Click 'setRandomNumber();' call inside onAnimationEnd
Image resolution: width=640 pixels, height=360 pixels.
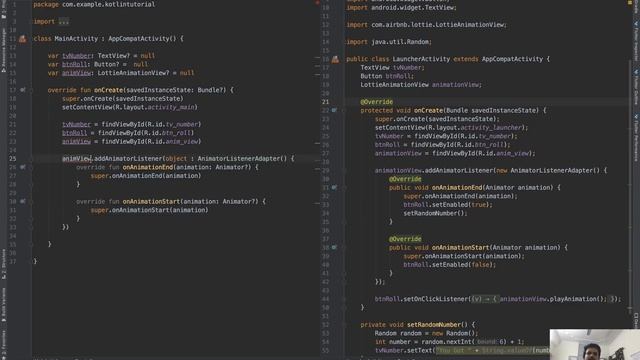[x=435, y=213]
